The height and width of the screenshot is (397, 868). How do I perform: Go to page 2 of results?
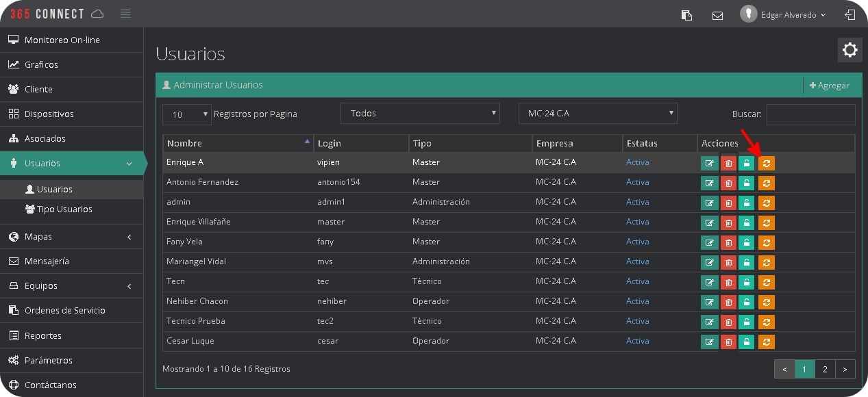(825, 370)
